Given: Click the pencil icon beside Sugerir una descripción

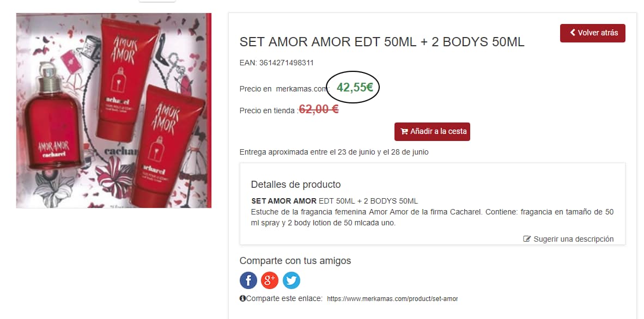Looking at the screenshot, I should coord(527,239).
